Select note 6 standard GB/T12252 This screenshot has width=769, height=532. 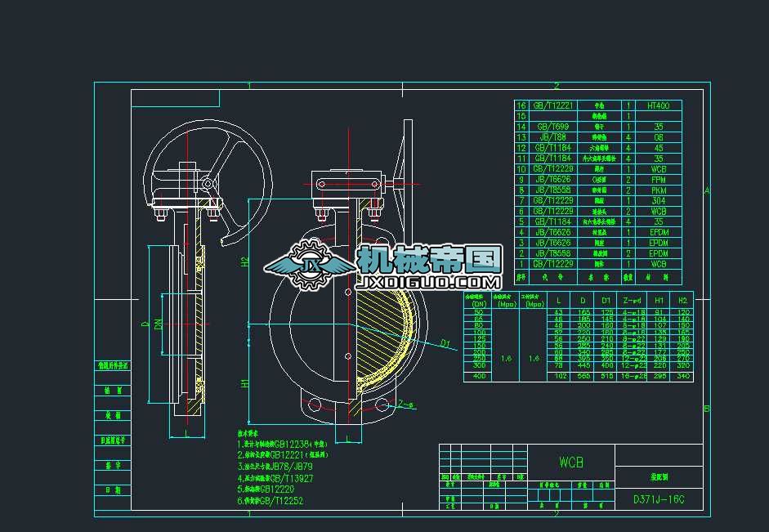tap(281, 501)
